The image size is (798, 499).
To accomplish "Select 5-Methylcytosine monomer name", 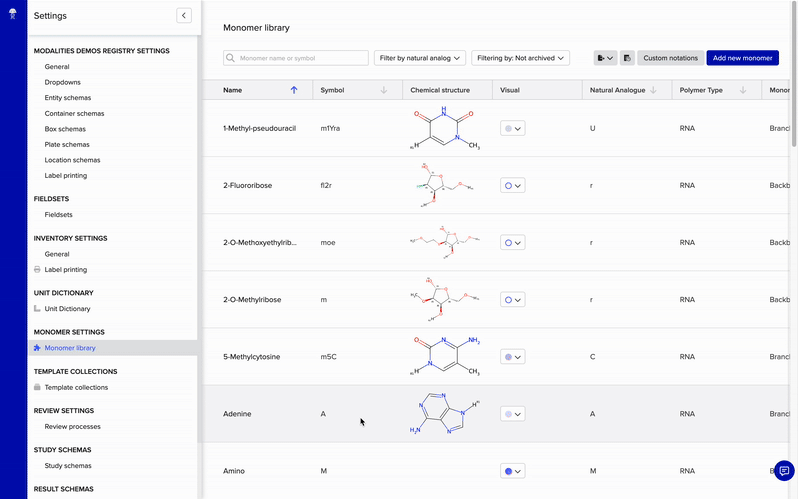I will click(251, 356).
